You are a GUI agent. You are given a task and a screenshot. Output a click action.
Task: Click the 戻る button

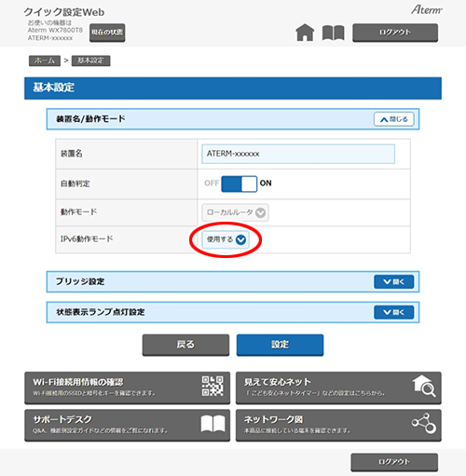185,345
